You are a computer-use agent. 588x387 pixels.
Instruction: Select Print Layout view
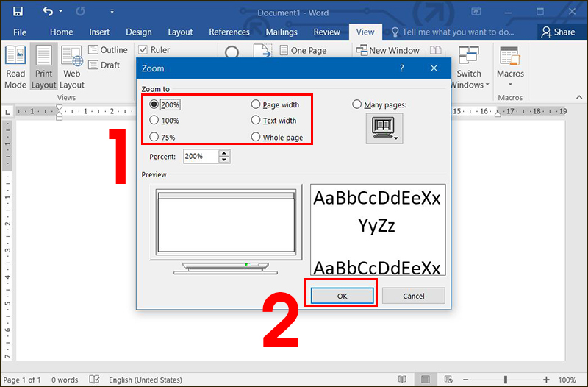(43, 67)
